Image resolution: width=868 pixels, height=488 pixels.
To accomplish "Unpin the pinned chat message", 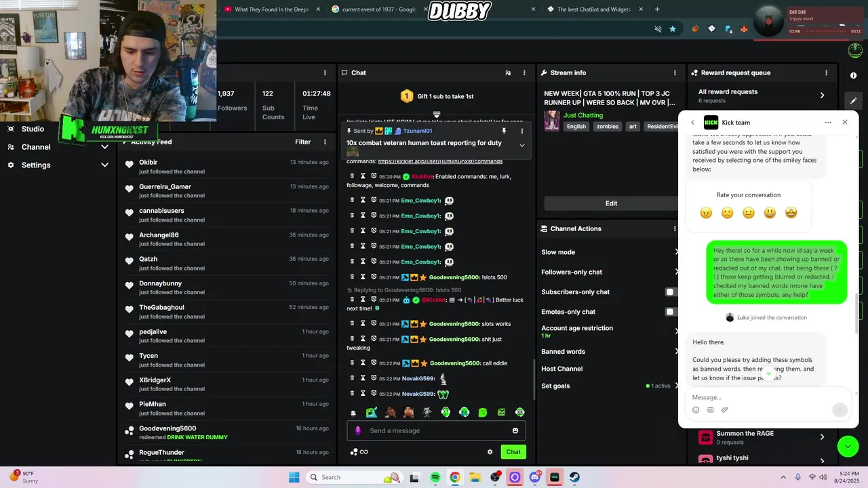I will pyautogui.click(x=504, y=131).
